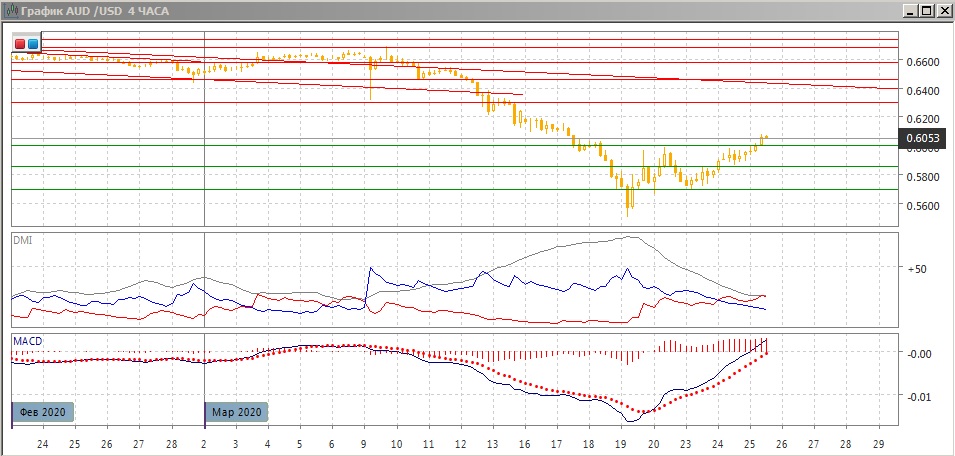Select the Фев 2020 month marker

pos(44,411)
